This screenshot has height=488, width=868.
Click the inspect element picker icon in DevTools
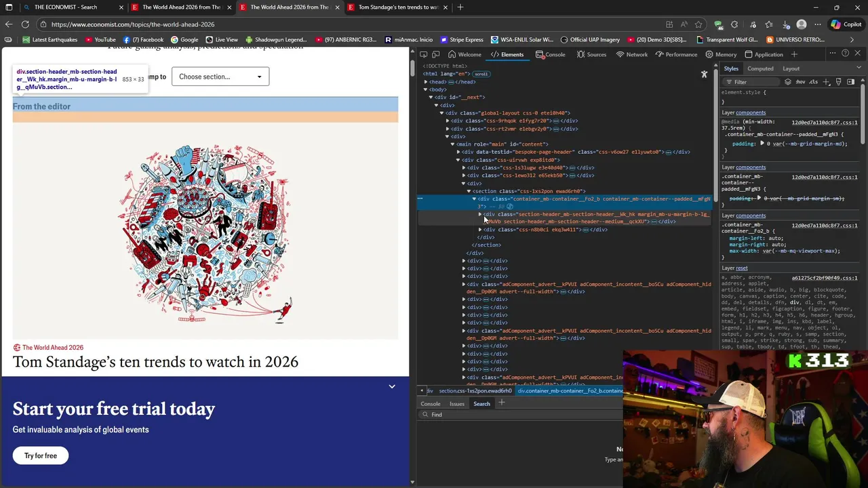(x=423, y=54)
